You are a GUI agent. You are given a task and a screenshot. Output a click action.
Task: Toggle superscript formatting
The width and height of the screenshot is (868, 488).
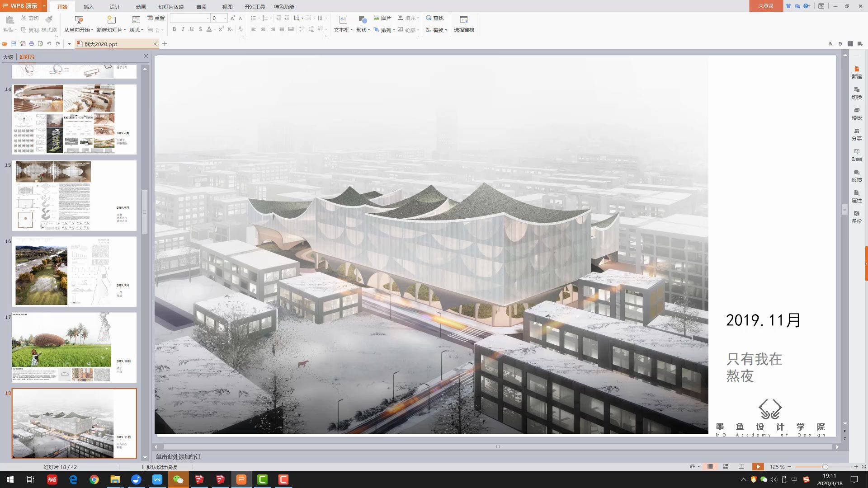(221, 29)
